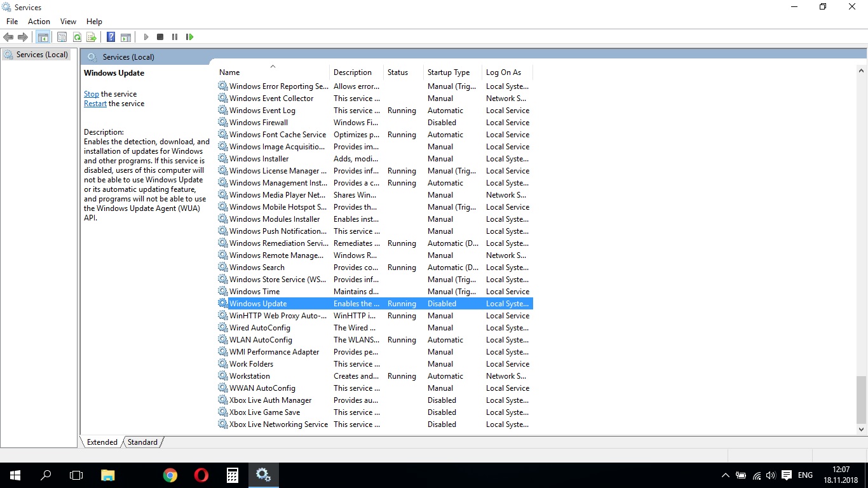The height and width of the screenshot is (488, 868).
Task: Click the gear icon beside Windows Installer
Action: tap(223, 159)
